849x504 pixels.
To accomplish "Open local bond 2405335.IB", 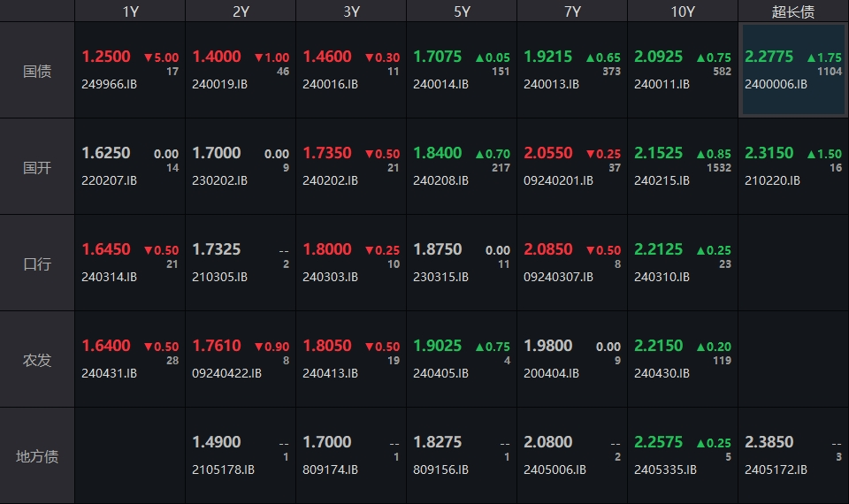I will tap(665, 470).
